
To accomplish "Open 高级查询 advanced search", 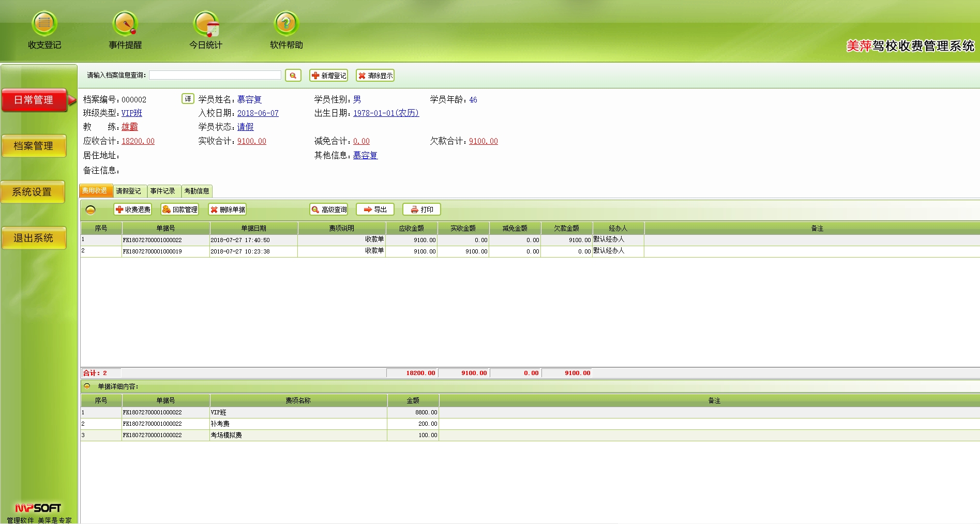I will (x=328, y=209).
